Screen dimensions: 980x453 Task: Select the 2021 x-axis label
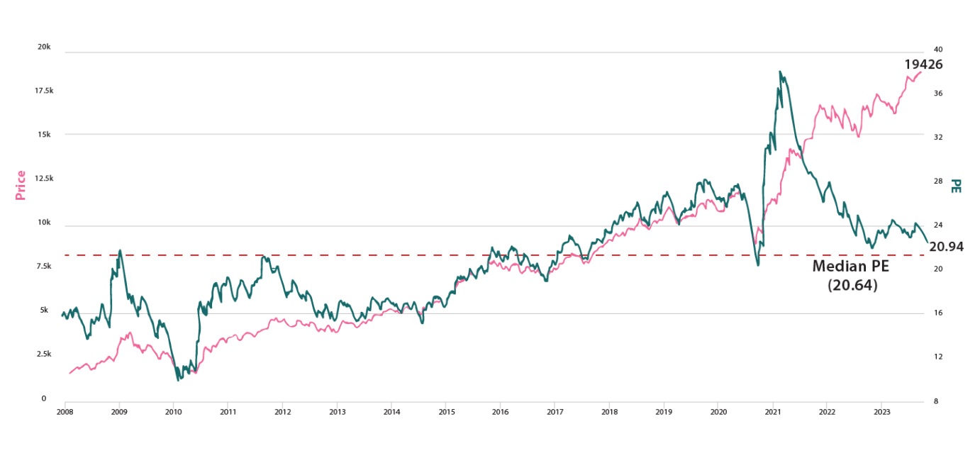[x=773, y=411]
